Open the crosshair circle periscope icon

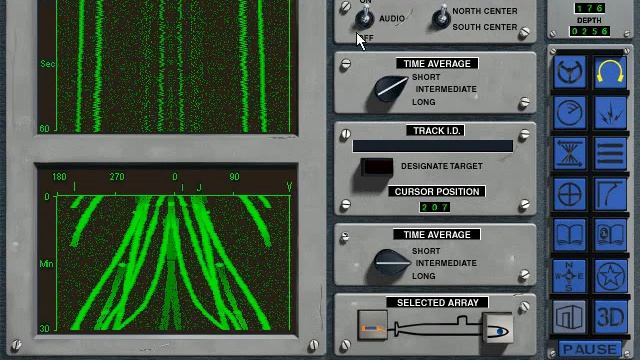[570, 194]
